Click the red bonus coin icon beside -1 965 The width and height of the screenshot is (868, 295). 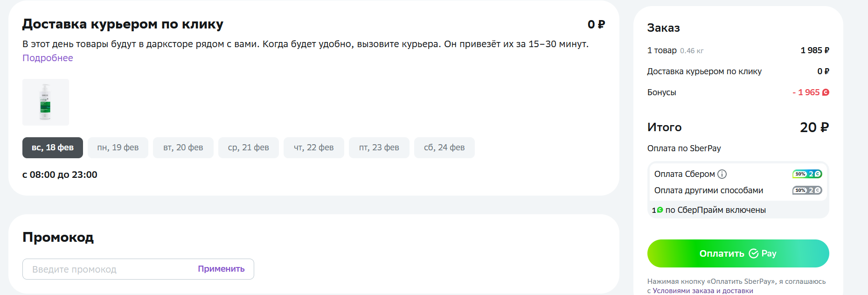(x=826, y=92)
